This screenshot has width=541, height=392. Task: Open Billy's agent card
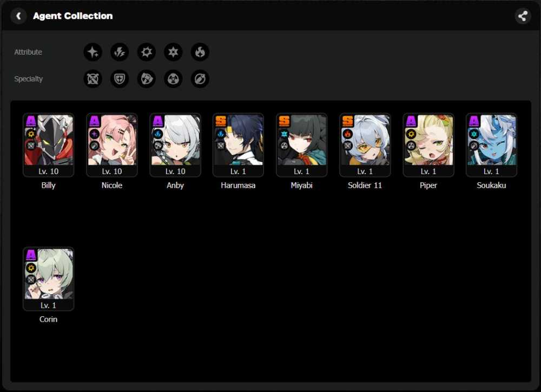pos(48,145)
